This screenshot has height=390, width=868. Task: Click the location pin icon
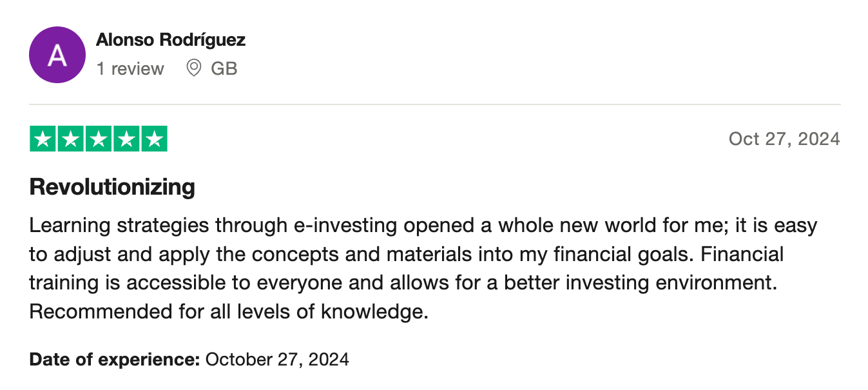click(x=193, y=68)
